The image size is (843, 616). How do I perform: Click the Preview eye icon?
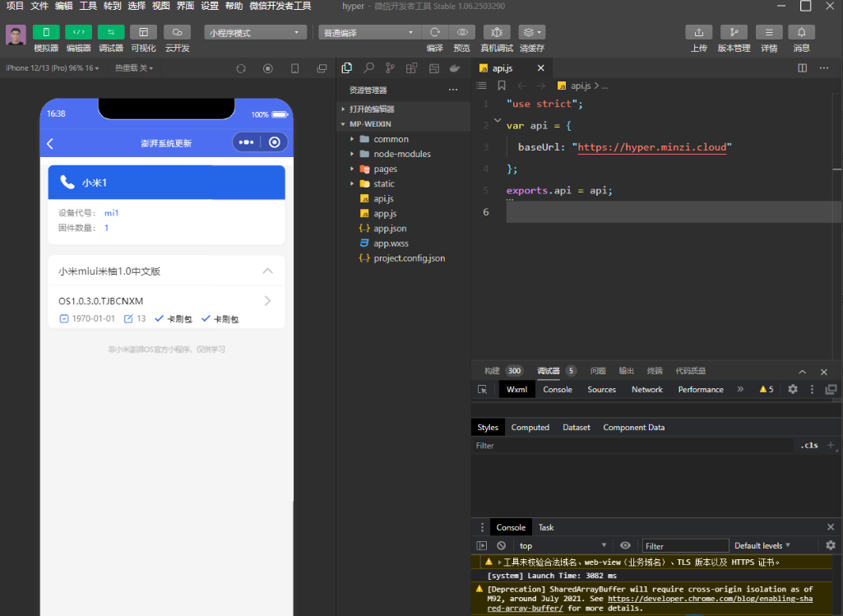[461, 32]
